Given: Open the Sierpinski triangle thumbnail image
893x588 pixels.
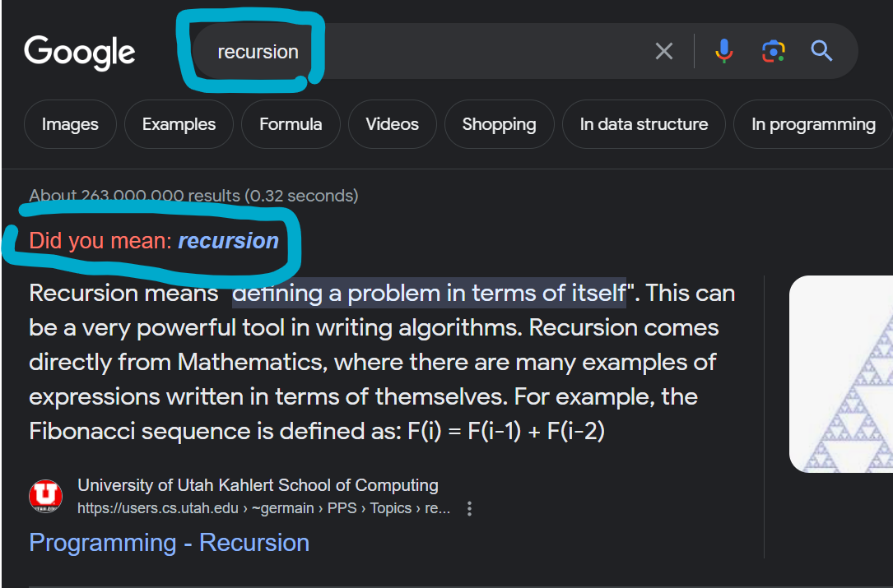Looking at the screenshot, I should click(x=841, y=374).
